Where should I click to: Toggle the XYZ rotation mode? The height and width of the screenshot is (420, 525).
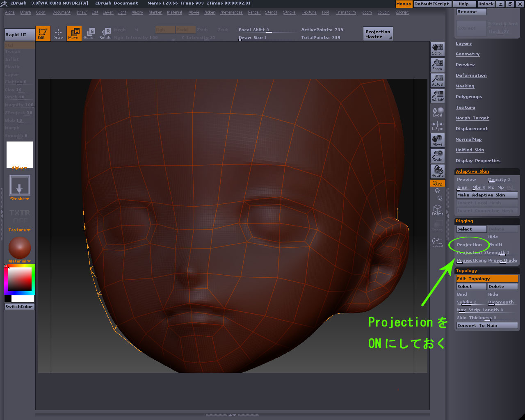[x=437, y=183]
